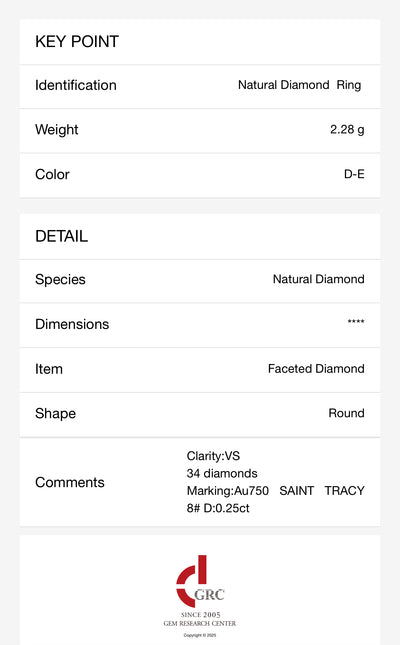Select the D-E color grade value
This screenshot has width=400, height=645.
(x=354, y=174)
